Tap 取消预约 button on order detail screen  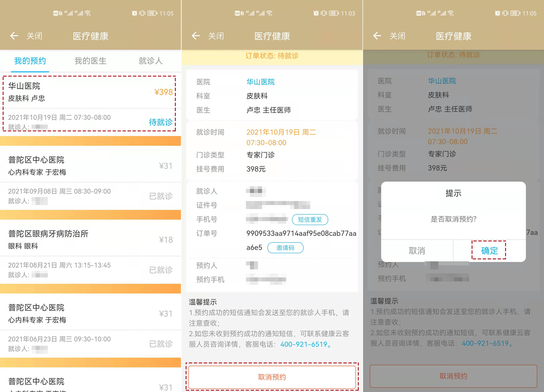[272, 377]
